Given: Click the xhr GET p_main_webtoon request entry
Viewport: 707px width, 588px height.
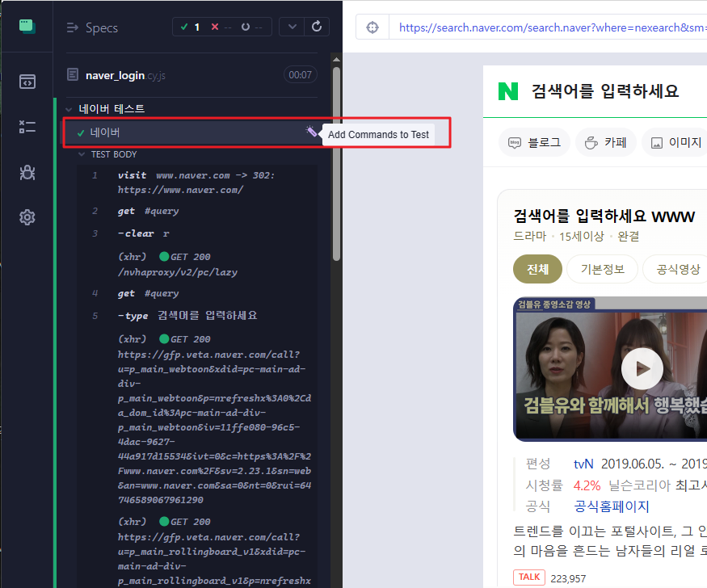Looking at the screenshot, I should click(x=196, y=419).
